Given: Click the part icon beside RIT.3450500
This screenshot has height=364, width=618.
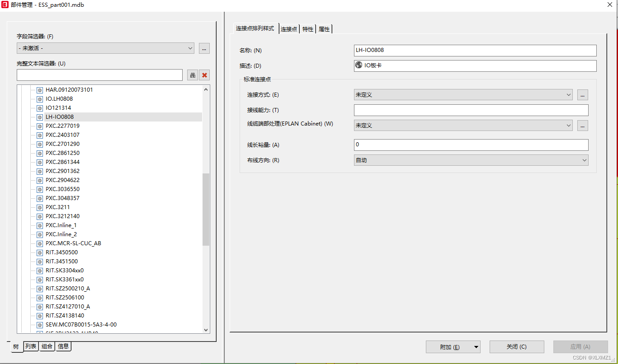Looking at the screenshot, I should [40, 252].
